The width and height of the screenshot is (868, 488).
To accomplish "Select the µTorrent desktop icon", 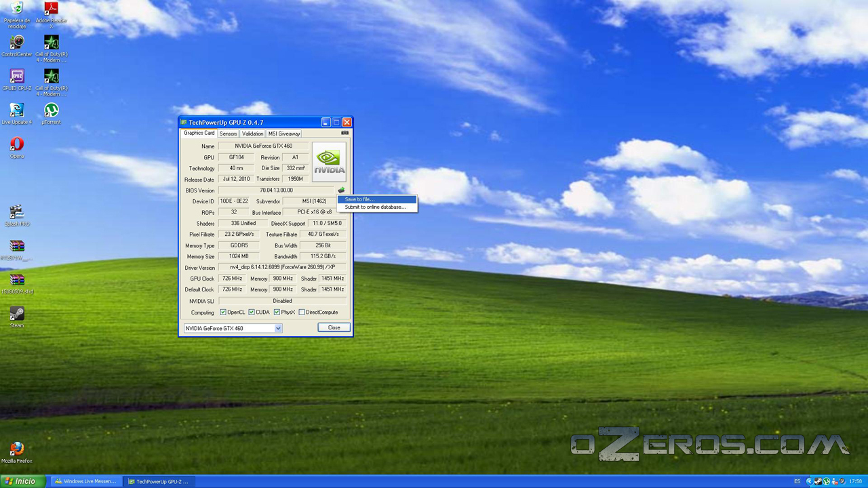I will (51, 115).
